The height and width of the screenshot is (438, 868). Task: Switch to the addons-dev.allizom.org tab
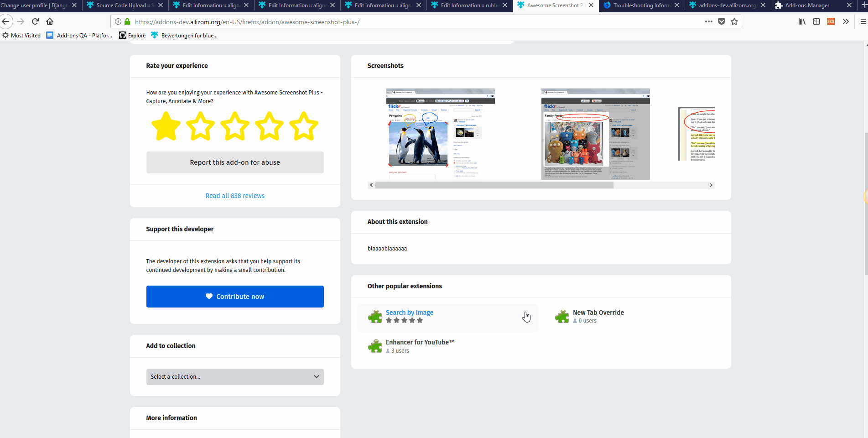[727, 5]
